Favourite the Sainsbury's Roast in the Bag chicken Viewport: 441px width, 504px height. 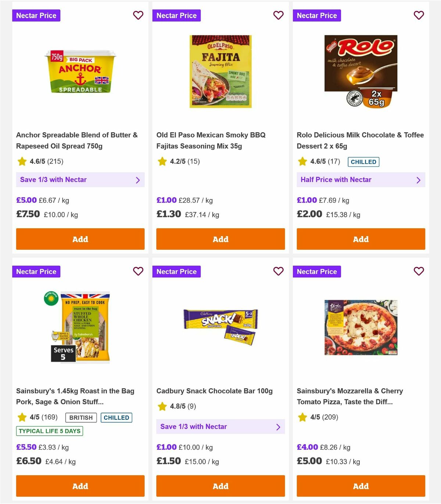click(x=138, y=271)
